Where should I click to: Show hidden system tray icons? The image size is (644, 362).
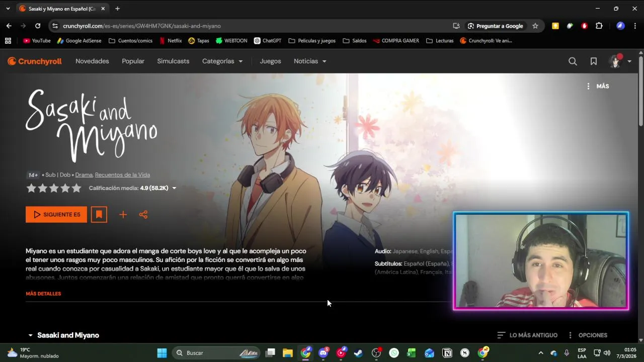pos(541,353)
